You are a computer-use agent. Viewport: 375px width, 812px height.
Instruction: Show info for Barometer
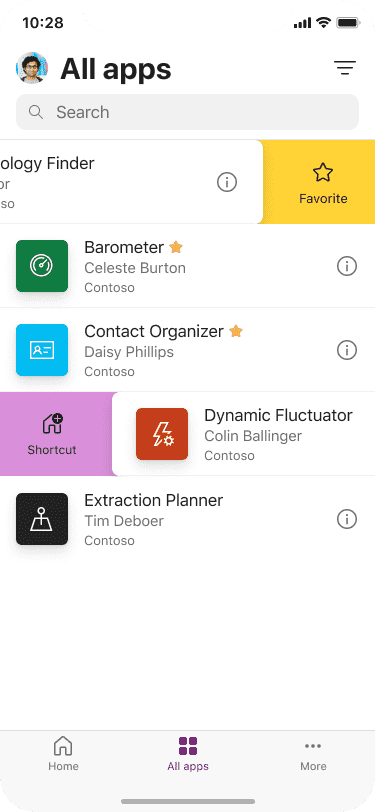347,266
